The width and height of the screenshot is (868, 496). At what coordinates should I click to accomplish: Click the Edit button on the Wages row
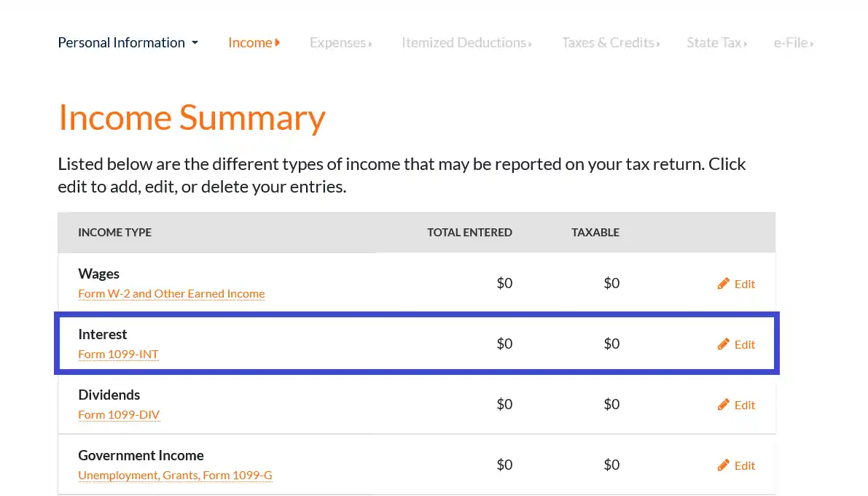[x=736, y=284]
